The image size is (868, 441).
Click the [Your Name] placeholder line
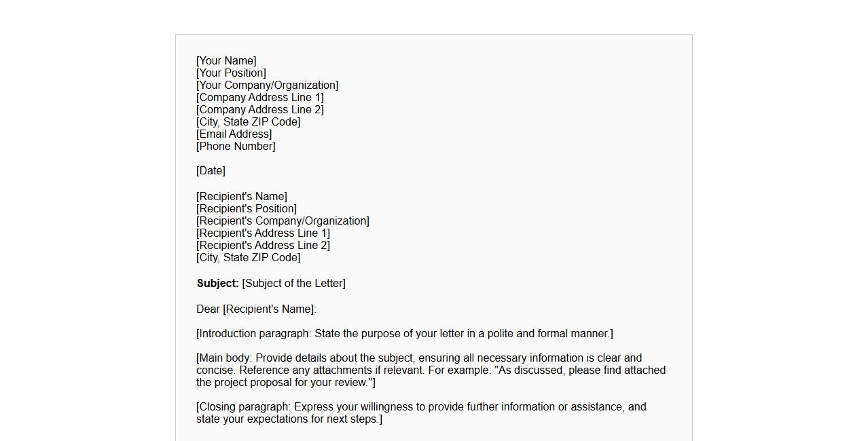pyautogui.click(x=226, y=61)
